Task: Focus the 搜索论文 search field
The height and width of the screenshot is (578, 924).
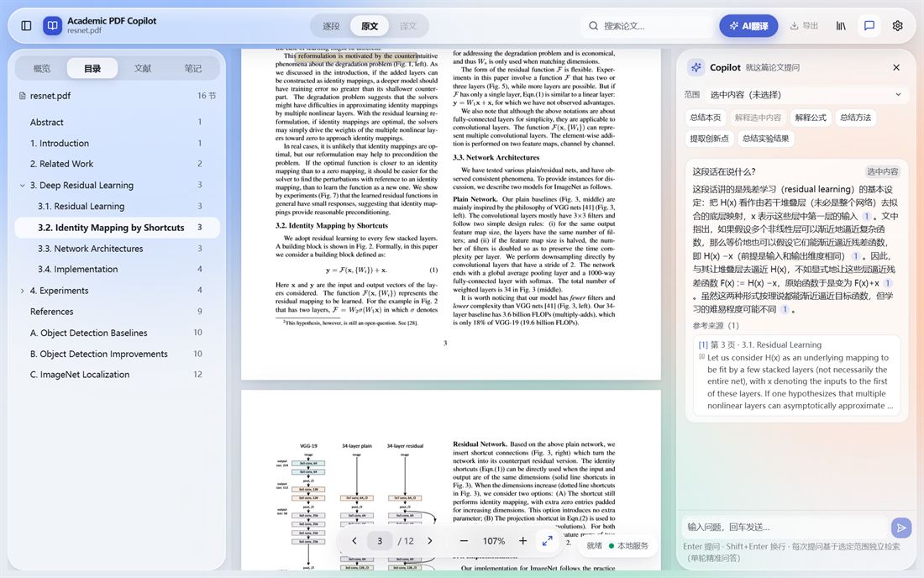Action: coord(648,26)
